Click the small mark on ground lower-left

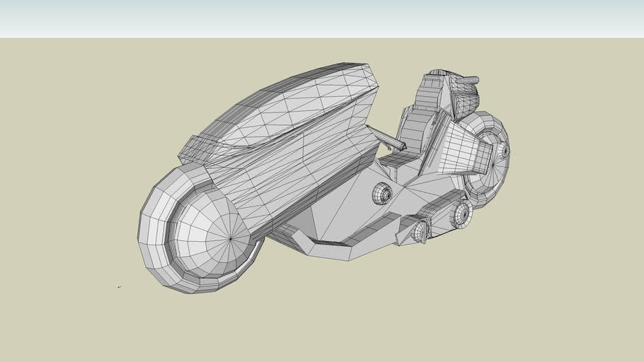pyautogui.click(x=119, y=287)
